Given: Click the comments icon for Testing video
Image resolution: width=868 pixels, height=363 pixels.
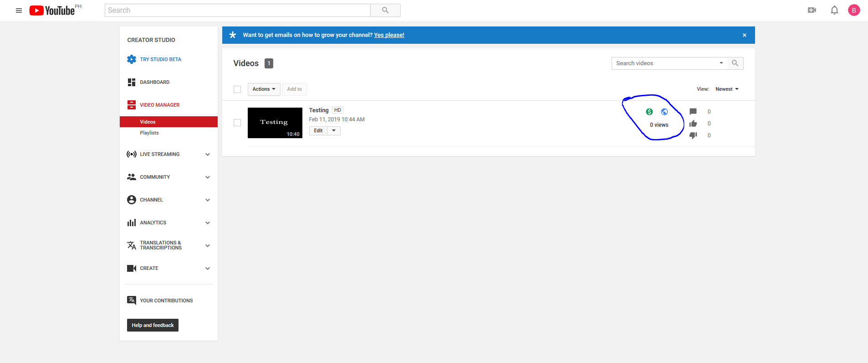Looking at the screenshot, I should 693,112.
